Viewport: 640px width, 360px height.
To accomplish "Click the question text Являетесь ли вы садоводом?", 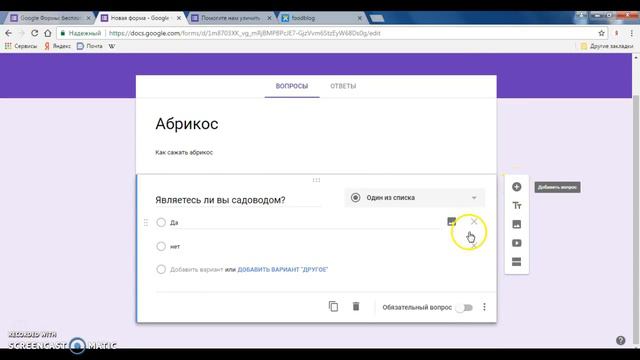I will click(x=220, y=200).
